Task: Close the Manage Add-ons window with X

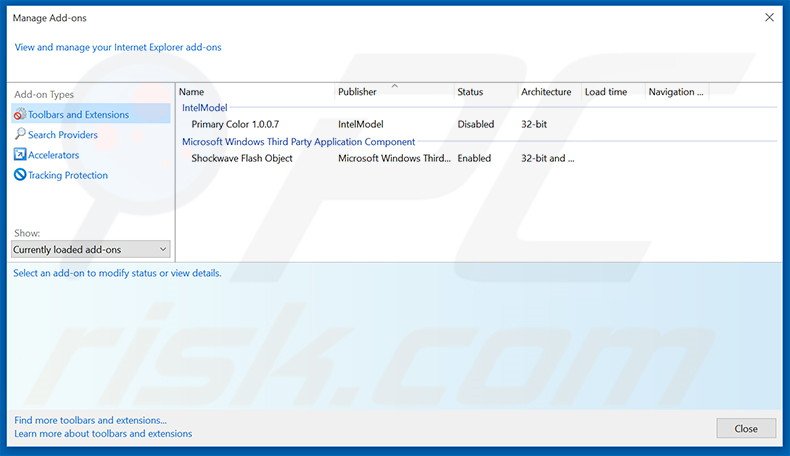Action: tap(769, 18)
